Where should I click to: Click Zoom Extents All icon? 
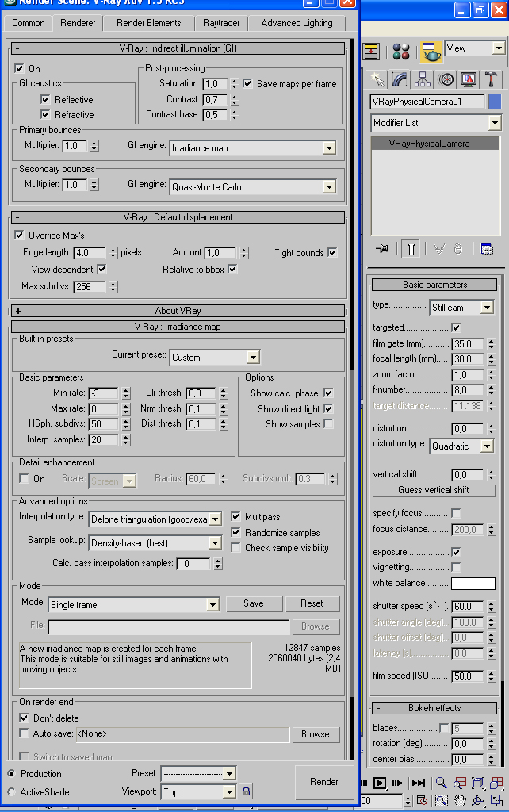[x=496, y=783]
